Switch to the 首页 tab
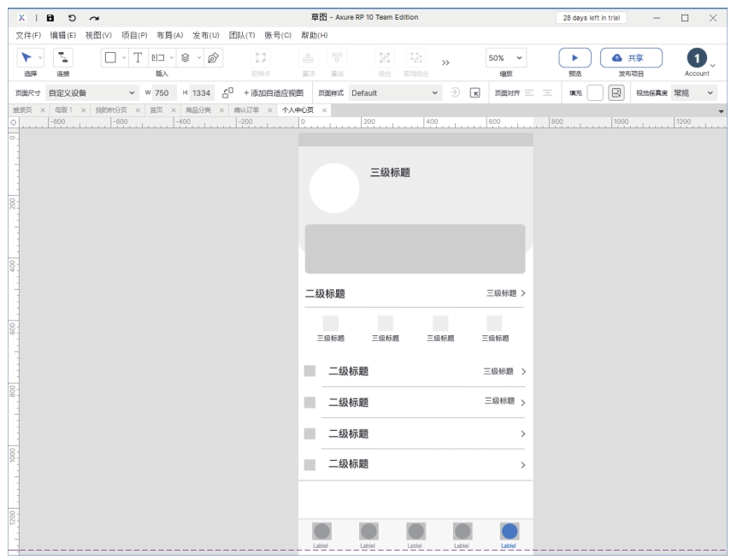The width and height of the screenshot is (731, 560). click(156, 110)
